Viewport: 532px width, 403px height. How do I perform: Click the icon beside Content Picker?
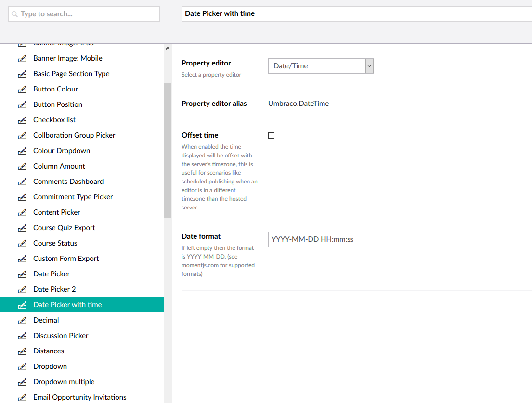coord(22,213)
